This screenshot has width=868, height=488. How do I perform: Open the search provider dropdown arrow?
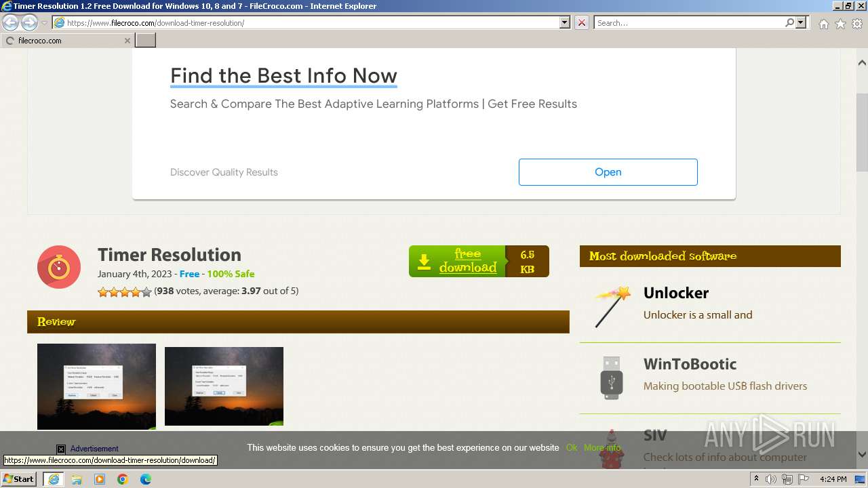tap(801, 22)
